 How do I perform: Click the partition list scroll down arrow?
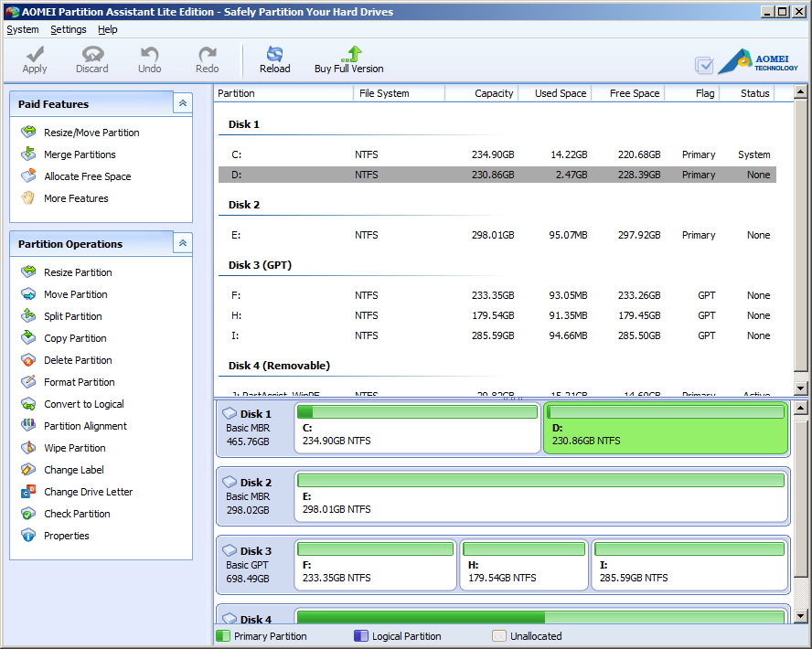click(x=801, y=388)
